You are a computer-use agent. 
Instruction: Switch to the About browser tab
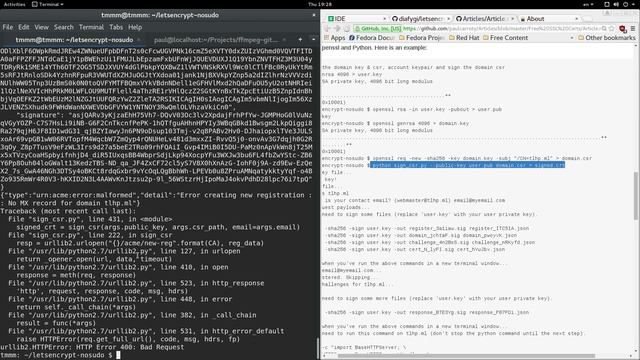pos(549,19)
